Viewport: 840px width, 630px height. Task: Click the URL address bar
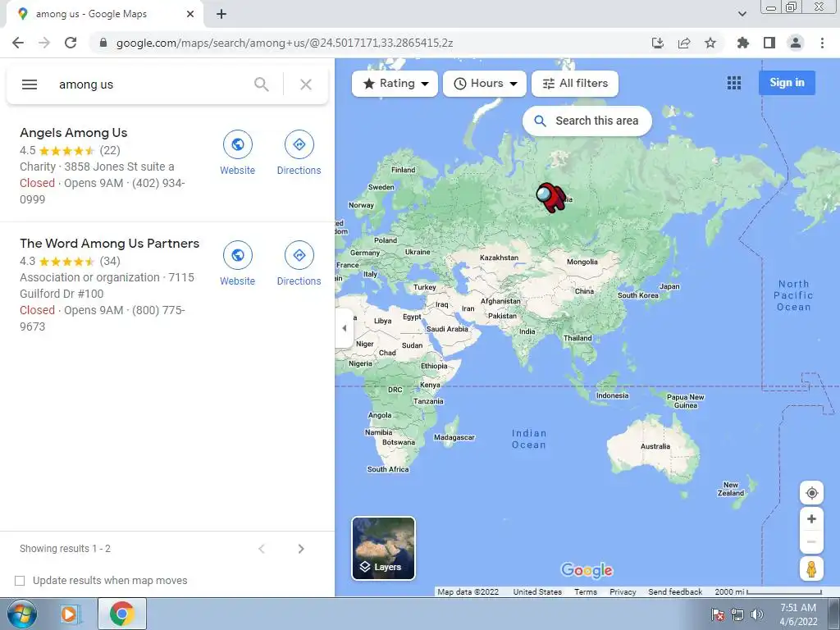pos(370,43)
